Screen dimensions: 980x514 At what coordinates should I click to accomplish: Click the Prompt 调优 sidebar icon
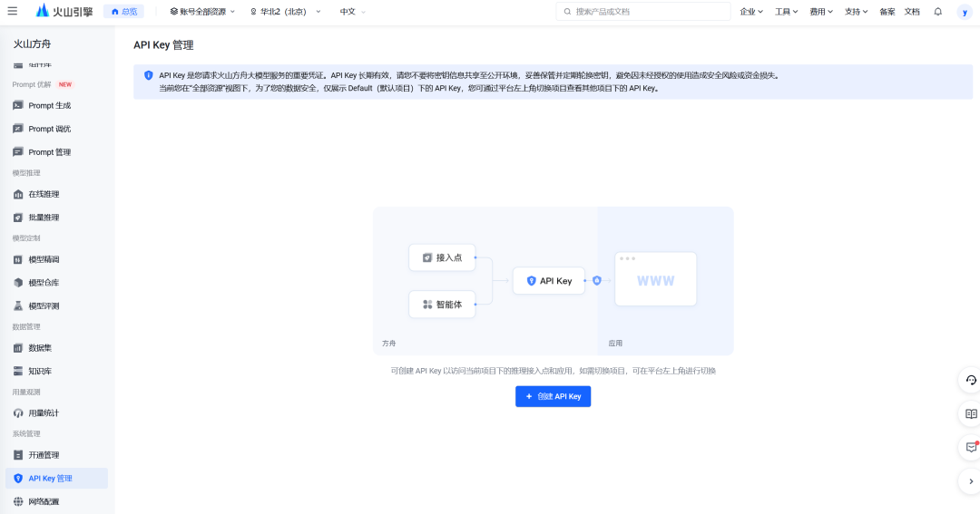point(18,129)
